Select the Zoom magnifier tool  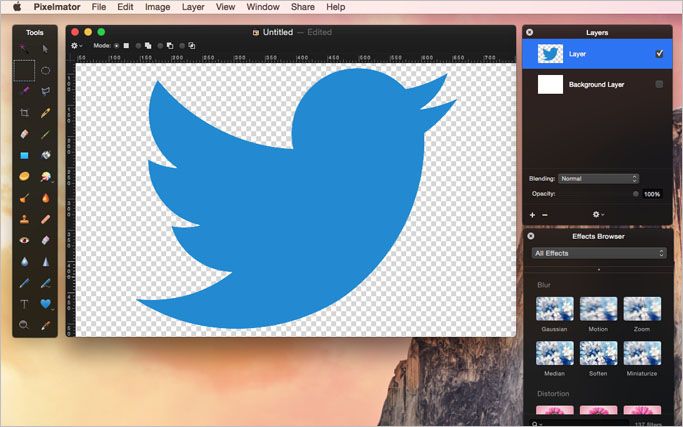tap(24, 325)
